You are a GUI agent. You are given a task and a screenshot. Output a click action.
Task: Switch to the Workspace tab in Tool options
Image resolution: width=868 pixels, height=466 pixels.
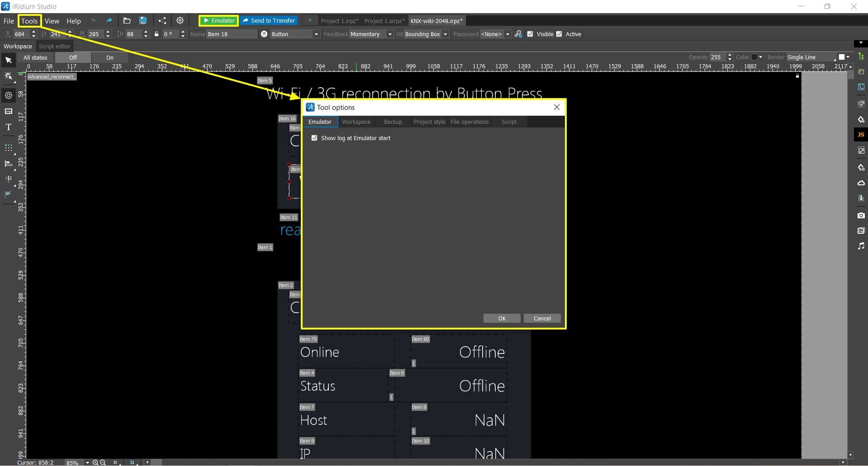coord(356,122)
